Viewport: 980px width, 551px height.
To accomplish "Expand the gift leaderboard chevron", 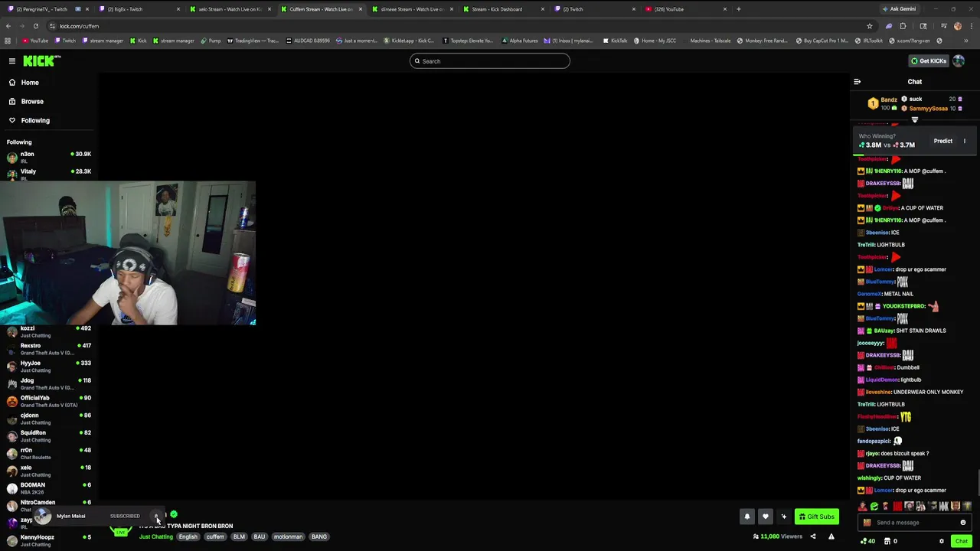I will click(x=915, y=120).
